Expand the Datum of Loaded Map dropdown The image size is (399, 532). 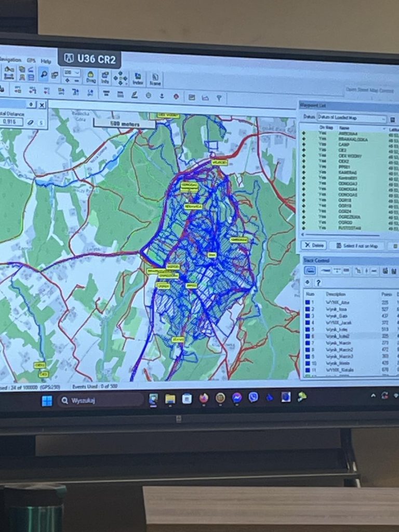click(383, 118)
